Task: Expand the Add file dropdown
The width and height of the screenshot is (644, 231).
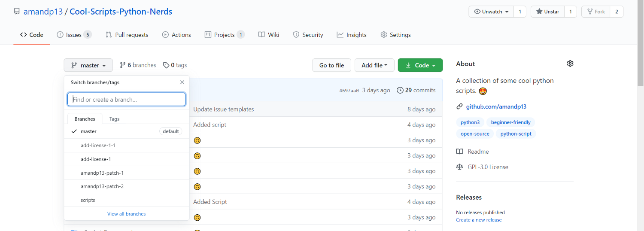Action: click(374, 65)
